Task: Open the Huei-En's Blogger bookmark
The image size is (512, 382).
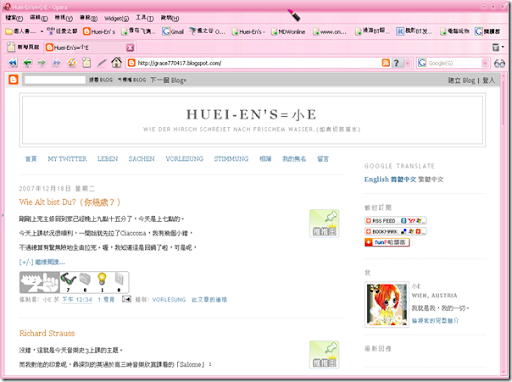Action: pyautogui.click(x=99, y=31)
